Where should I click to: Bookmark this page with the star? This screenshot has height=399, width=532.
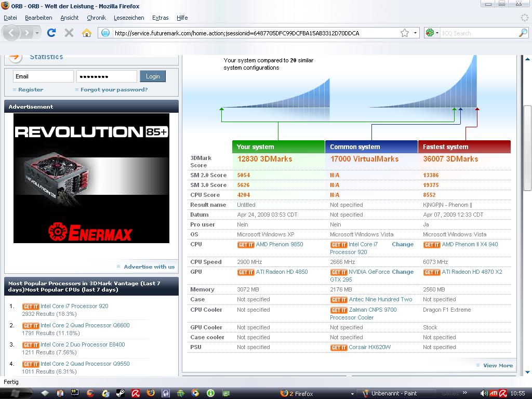(x=404, y=33)
